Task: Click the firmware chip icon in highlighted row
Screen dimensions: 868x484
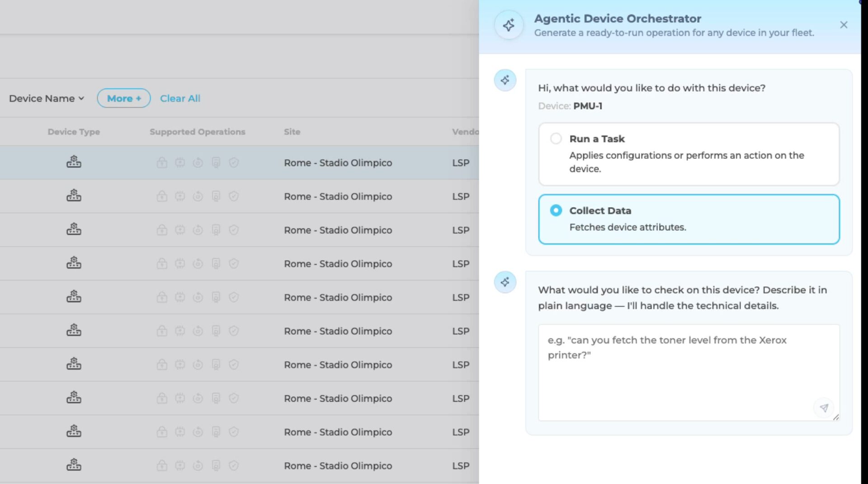Action: (x=180, y=162)
